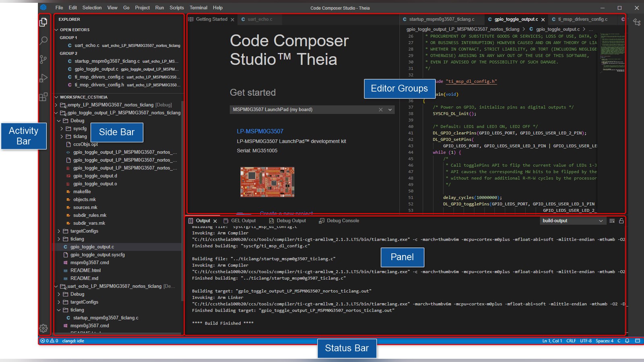Screen dimensions: 644x362
Task: Expand the syscfg folder
Action: pos(62,129)
